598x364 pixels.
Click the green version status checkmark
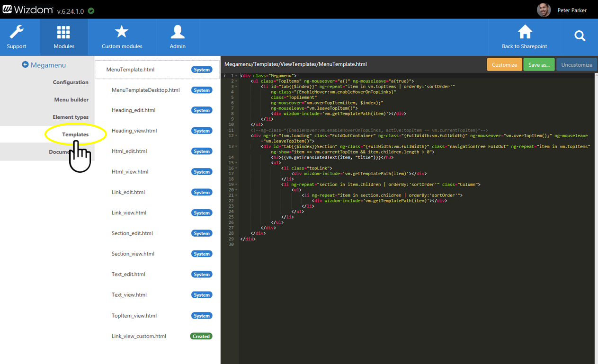point(91,11)
